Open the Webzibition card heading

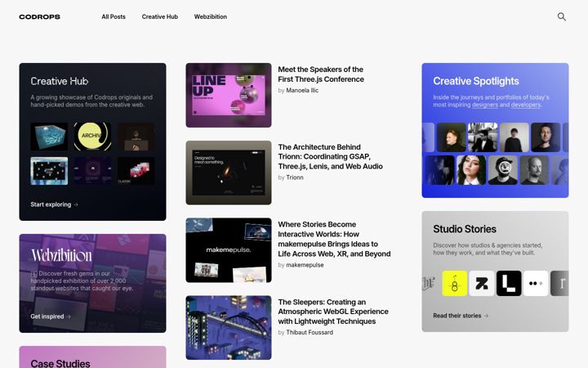(61, 255)
